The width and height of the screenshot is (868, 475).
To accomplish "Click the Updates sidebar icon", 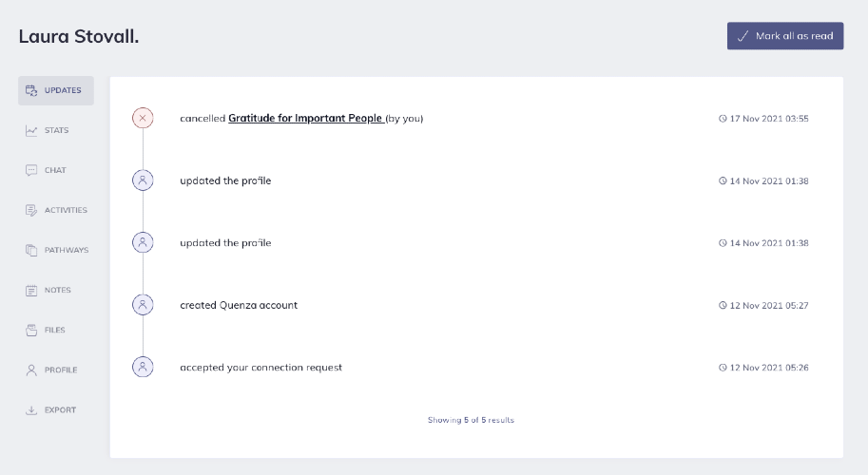I will 31,90.
